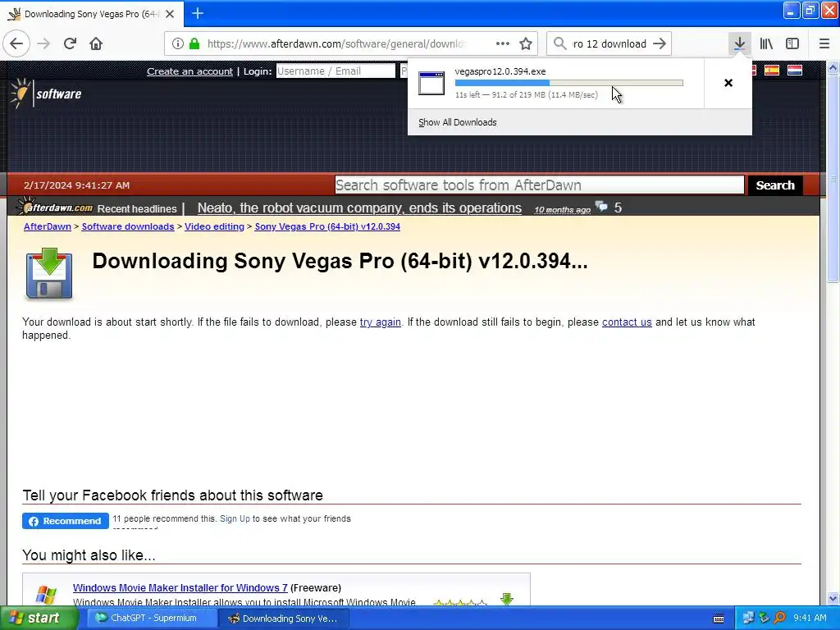Viewport: 840px width, 630px height.
Task: Open Show All Downloads
Action: point(458,122)
